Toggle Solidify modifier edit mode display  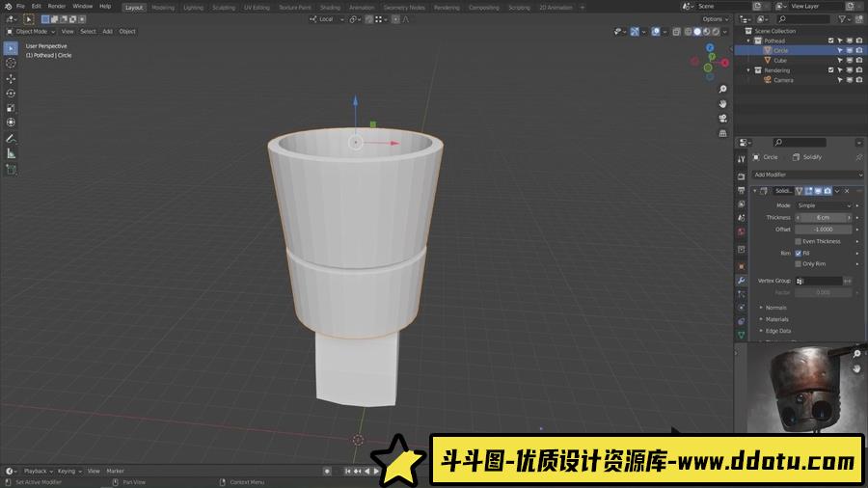point(808,191)
